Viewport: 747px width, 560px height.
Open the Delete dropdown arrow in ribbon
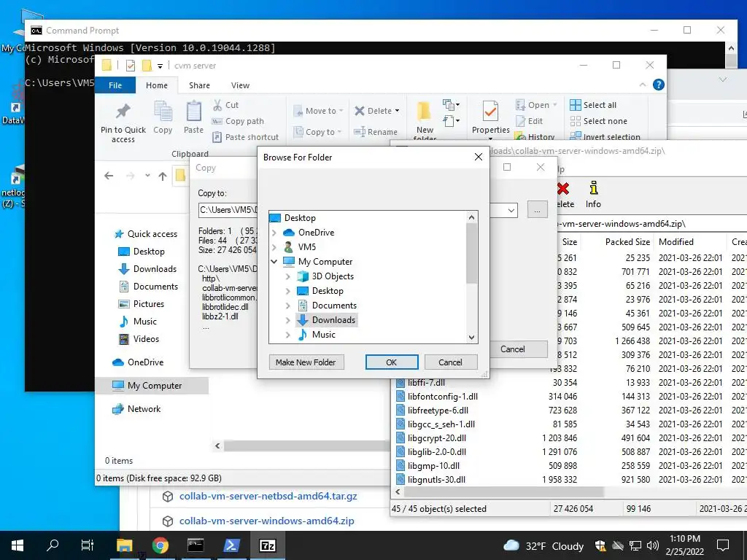(398, 111)
